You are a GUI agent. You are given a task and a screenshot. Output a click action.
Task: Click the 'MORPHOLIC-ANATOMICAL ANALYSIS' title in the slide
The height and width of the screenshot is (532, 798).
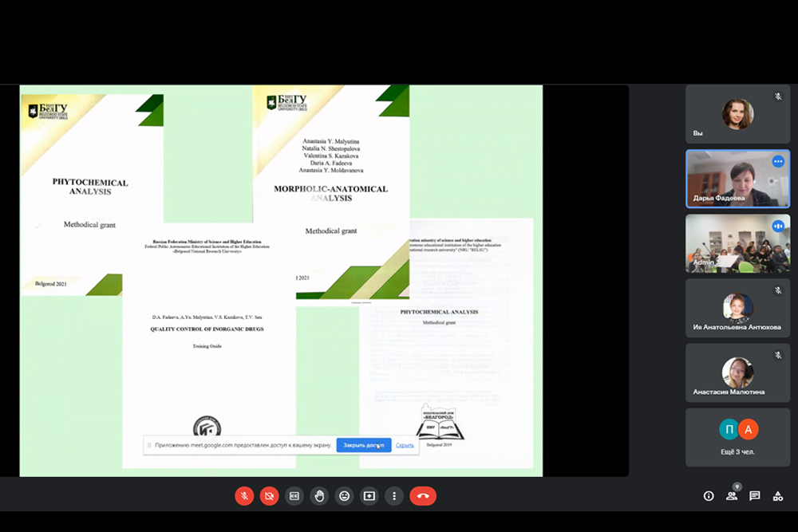coord(331,193)
